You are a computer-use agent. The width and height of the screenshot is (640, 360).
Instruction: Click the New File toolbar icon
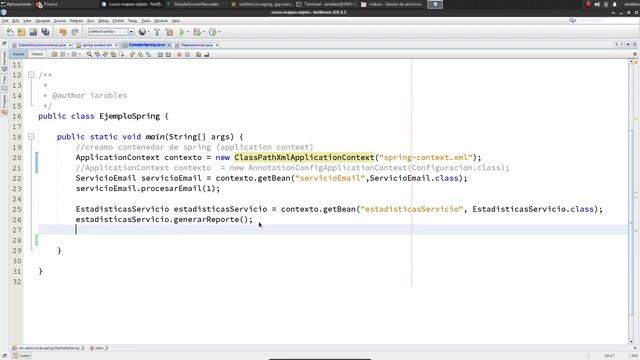point(10,32)
